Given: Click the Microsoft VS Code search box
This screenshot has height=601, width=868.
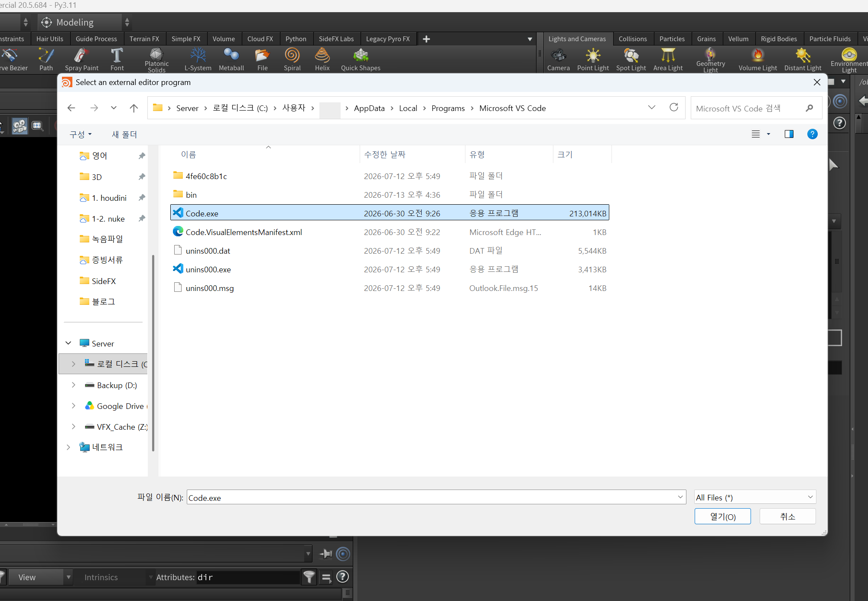Looking at the screenshot, I should click(x=755, y=108).
